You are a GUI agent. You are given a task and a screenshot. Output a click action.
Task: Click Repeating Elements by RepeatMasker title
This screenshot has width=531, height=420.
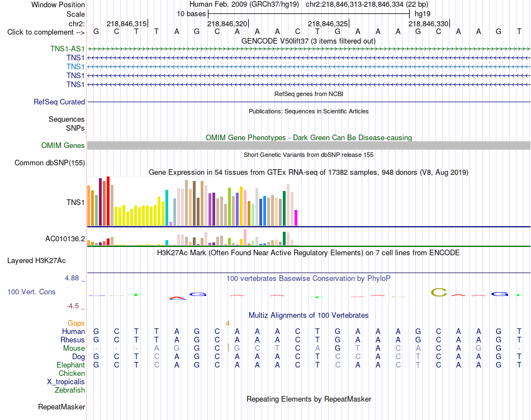[309, 399]
